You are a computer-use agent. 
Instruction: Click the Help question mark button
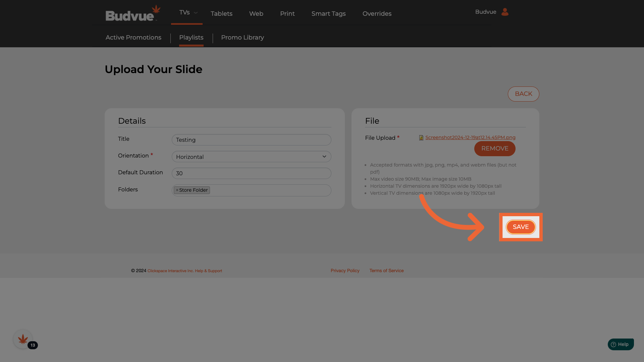[621, 344]
